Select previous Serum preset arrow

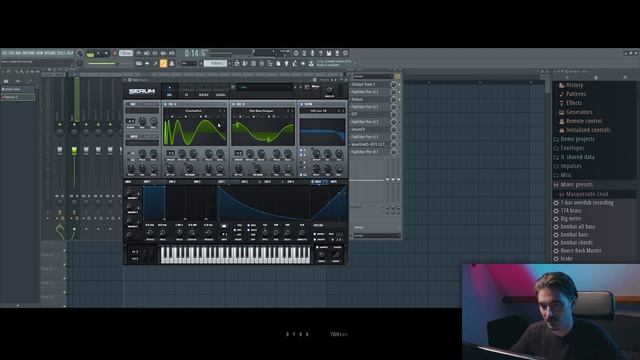click(x=296, y=87)
